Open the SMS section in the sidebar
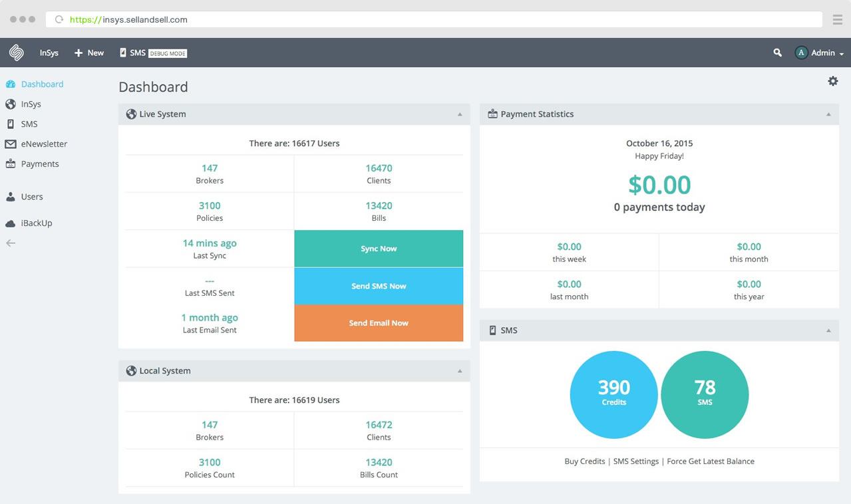The image size is (851, 504). point(28,124)
